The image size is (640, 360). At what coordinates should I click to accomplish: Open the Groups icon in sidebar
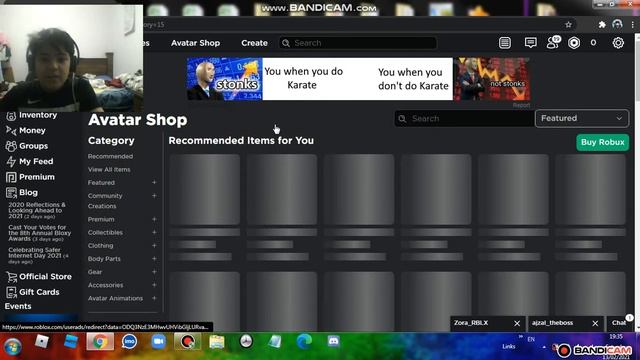point(11,146)
